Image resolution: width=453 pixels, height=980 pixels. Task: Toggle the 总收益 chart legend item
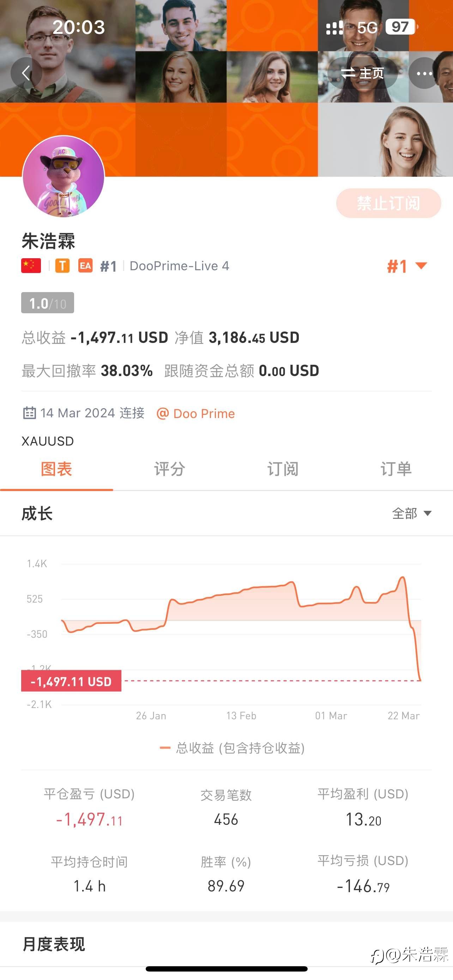(x=232, y=748)
